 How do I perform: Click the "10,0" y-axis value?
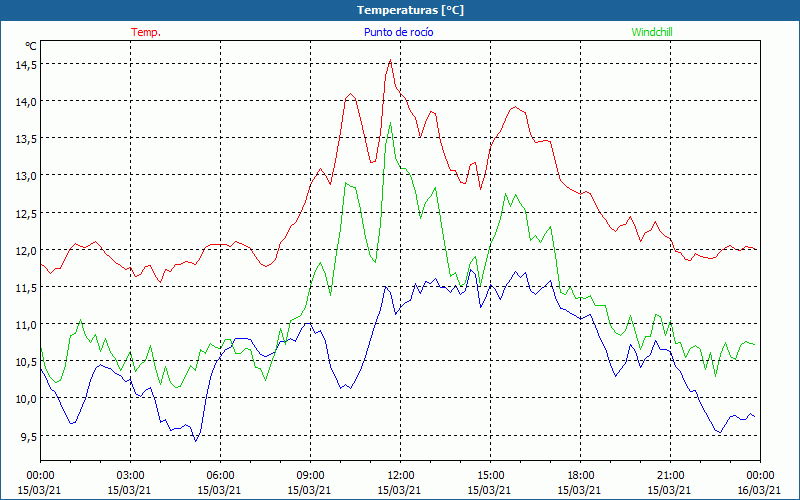coord(28,399)
